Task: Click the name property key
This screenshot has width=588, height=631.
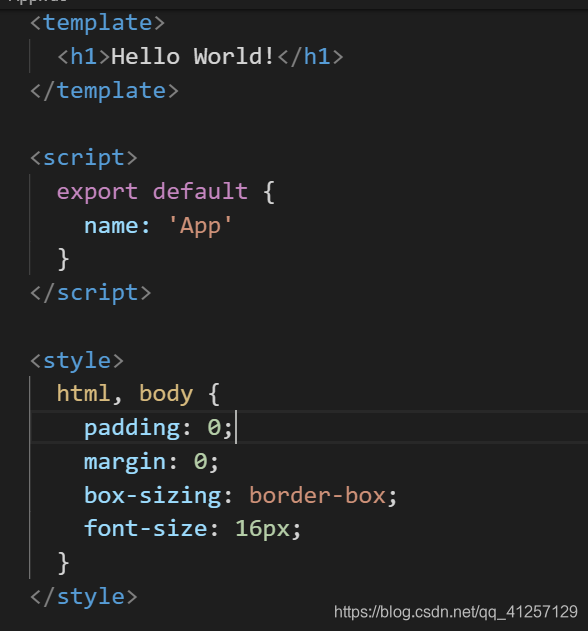Action: 110,226
